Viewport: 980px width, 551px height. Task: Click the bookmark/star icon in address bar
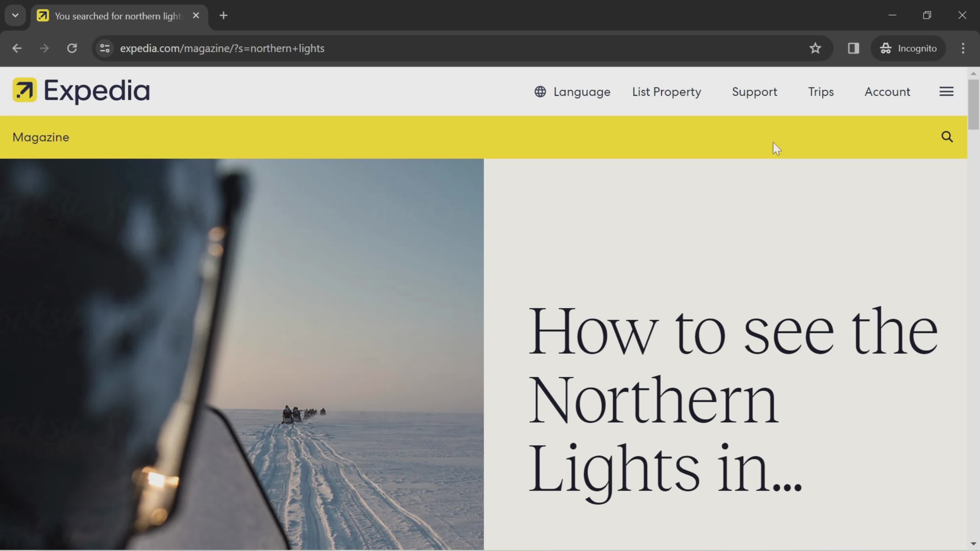(815, 47)
